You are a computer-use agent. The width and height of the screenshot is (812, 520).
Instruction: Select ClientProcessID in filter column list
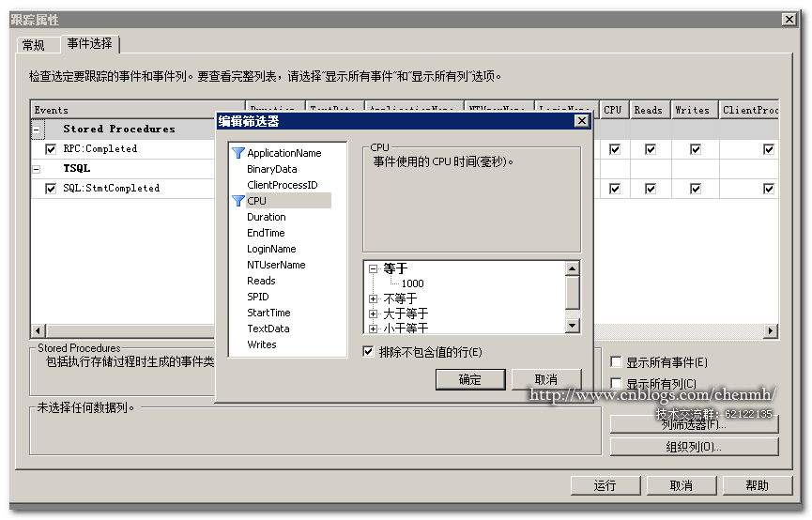click(x=283, y=185)
